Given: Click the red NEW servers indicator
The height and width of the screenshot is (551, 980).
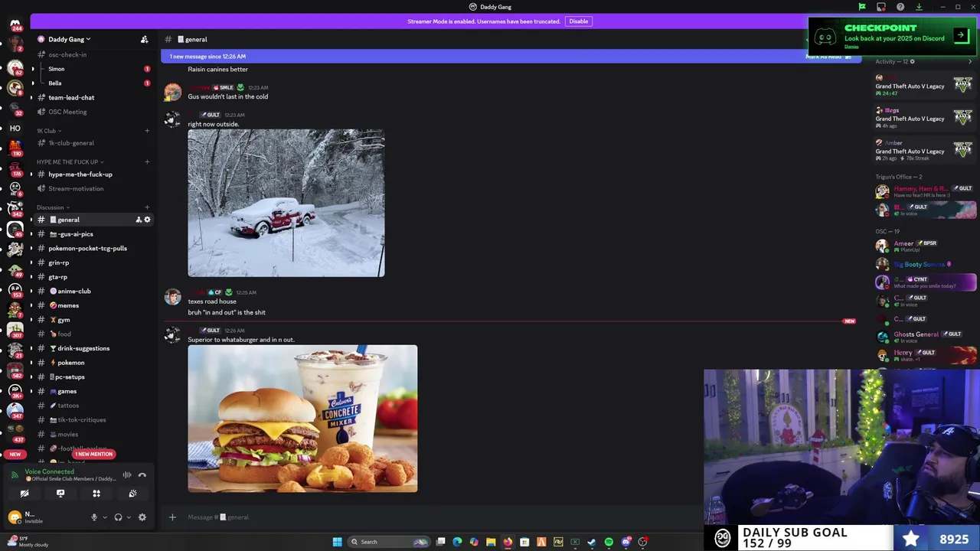Looking at the screenshot, I should point(15,455).
